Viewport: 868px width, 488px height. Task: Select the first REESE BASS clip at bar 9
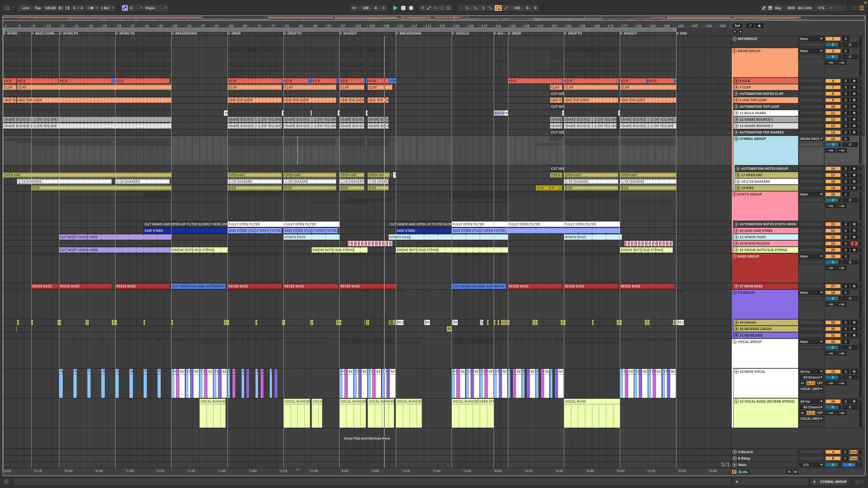(45, 286)
